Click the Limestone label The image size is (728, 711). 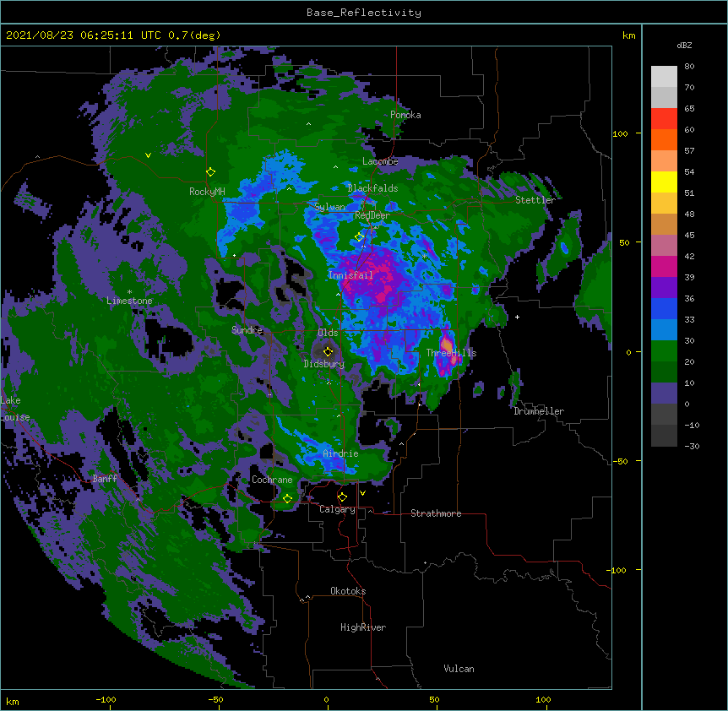click(129, 301)
